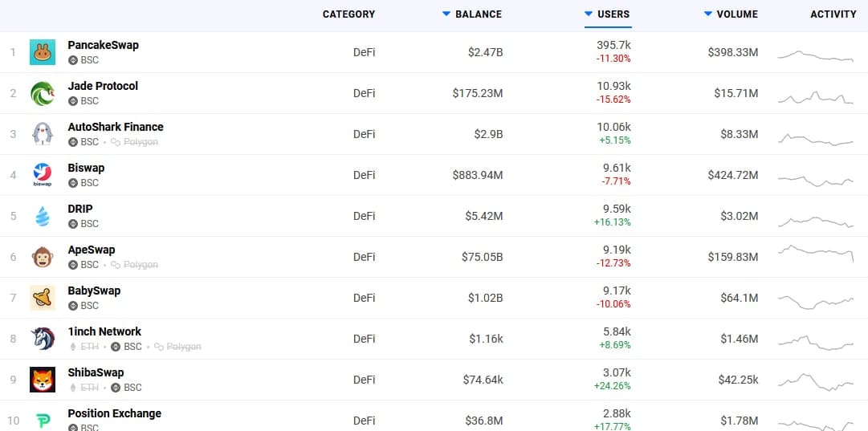868x431 pixels.
Task: Click the Position Exchange logo
Action: click(43, 421)
